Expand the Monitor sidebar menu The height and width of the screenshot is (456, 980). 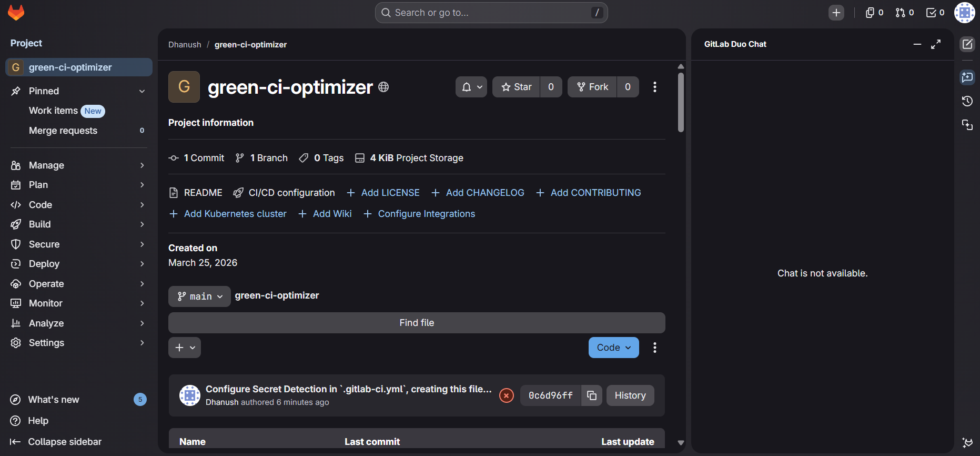79,303
